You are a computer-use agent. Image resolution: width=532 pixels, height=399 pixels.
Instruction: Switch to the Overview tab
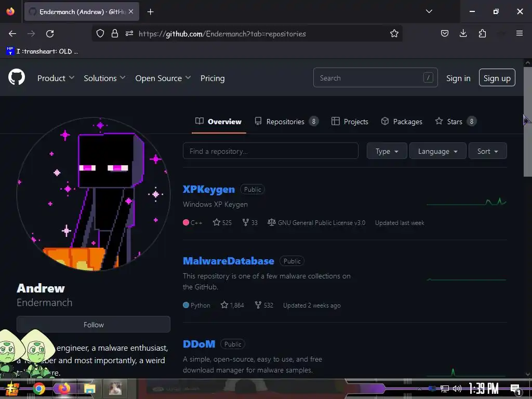[x=219, y=122]
